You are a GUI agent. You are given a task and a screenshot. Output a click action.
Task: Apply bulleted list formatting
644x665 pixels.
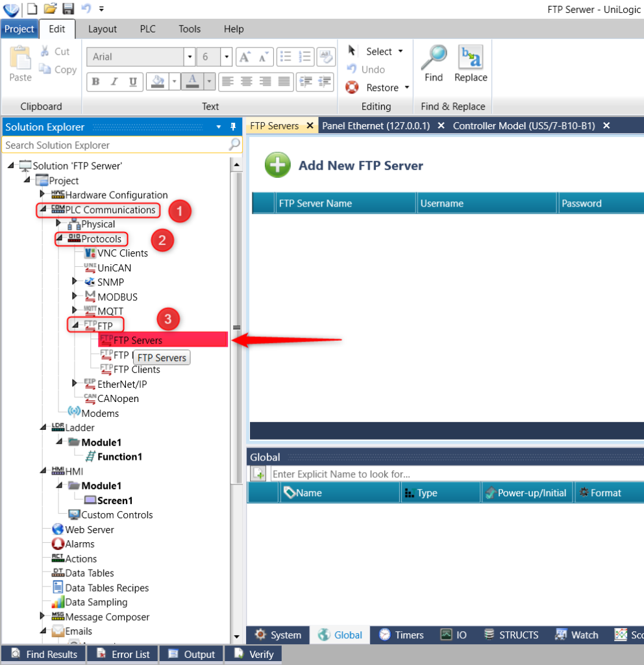pos(286,57)
